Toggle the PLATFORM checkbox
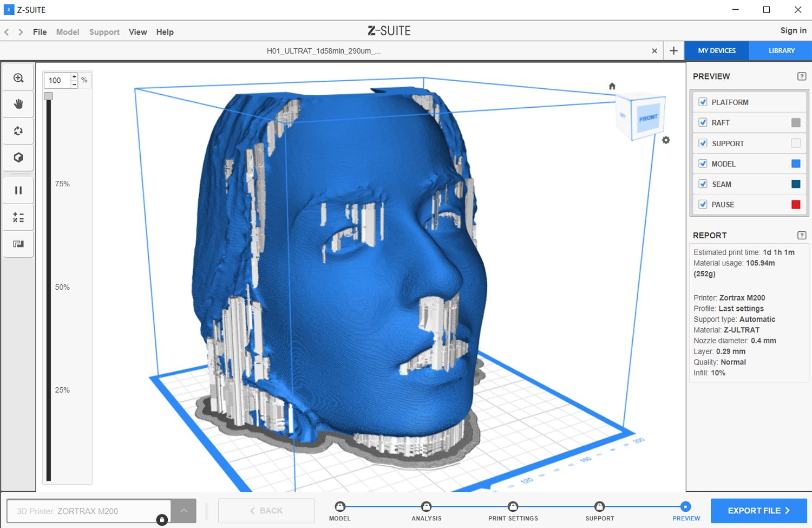This screenshot has width=812, height=528. point(703,102)
